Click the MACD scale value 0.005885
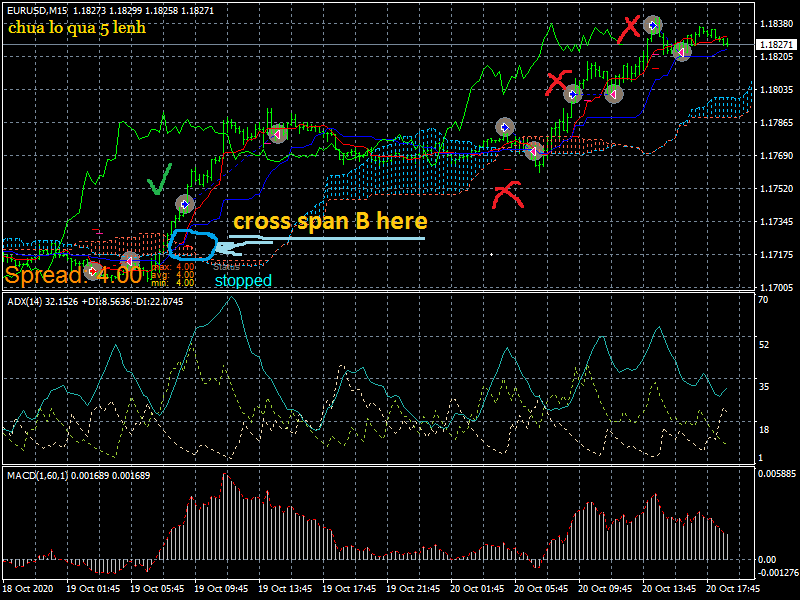This screenshot has height=600, width=801. (x=776, y=474)
